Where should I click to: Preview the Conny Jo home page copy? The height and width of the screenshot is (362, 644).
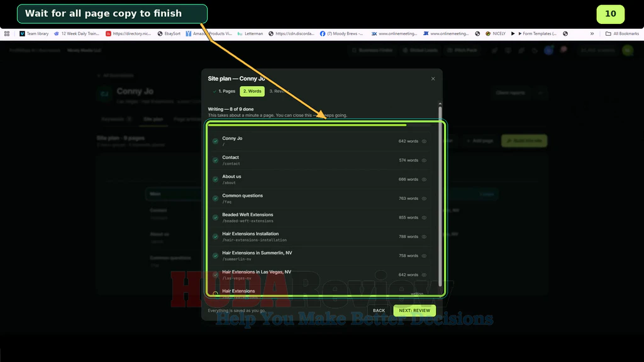[x=425, y=141]
